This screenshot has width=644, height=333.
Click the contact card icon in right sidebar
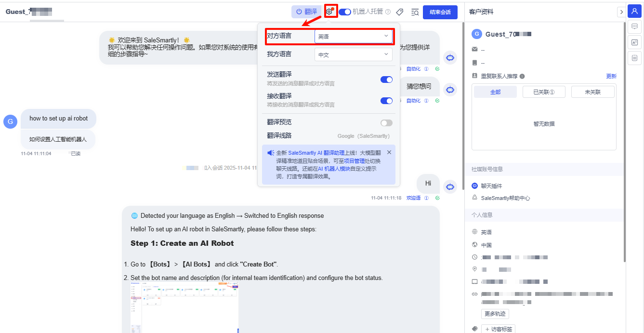click(x=634, y=42)
